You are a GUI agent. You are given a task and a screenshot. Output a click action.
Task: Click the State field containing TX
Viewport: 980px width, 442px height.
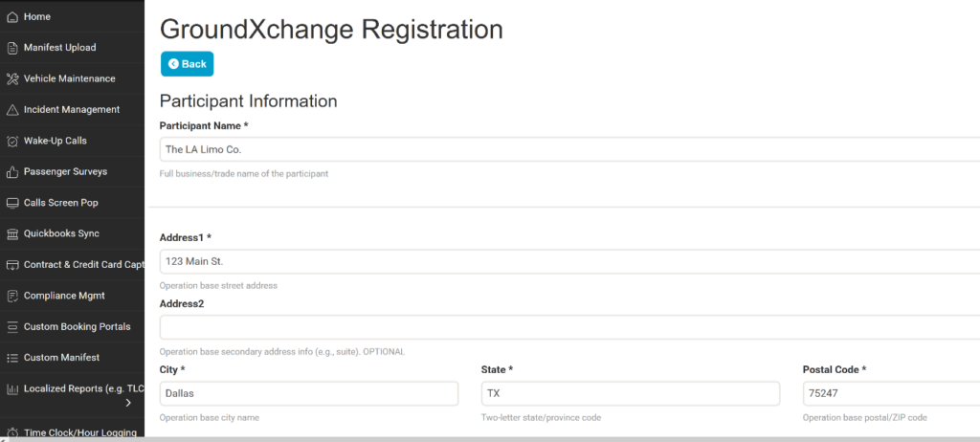coord(631,393)
